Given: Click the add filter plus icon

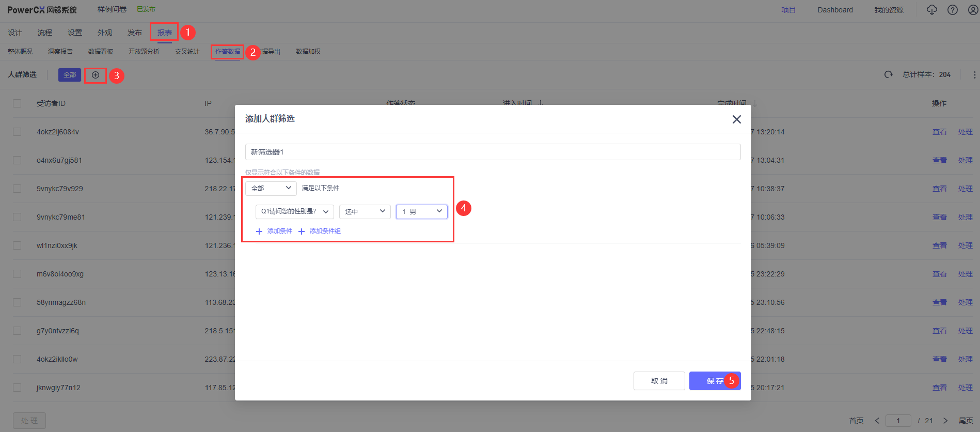Looking at the screenshot, I should point(96,75).
